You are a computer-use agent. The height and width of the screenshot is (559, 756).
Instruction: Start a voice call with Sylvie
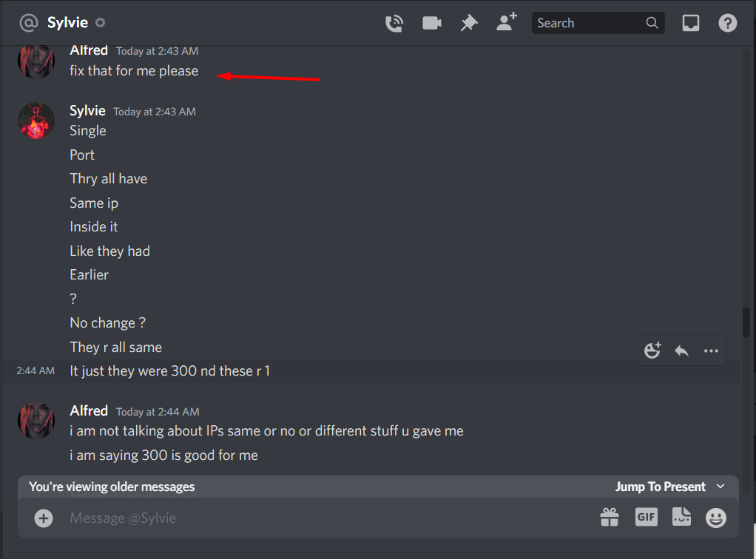coord(394,23)
